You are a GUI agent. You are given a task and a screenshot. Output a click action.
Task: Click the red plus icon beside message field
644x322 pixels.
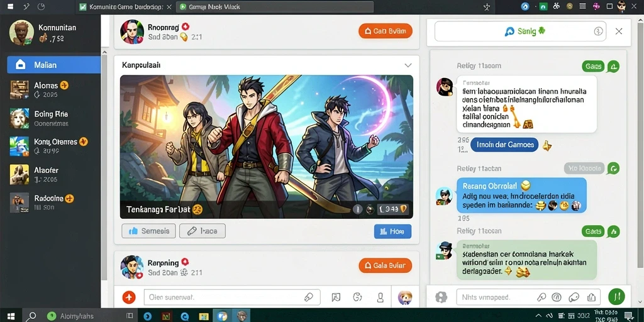click(x=129, y=297)
